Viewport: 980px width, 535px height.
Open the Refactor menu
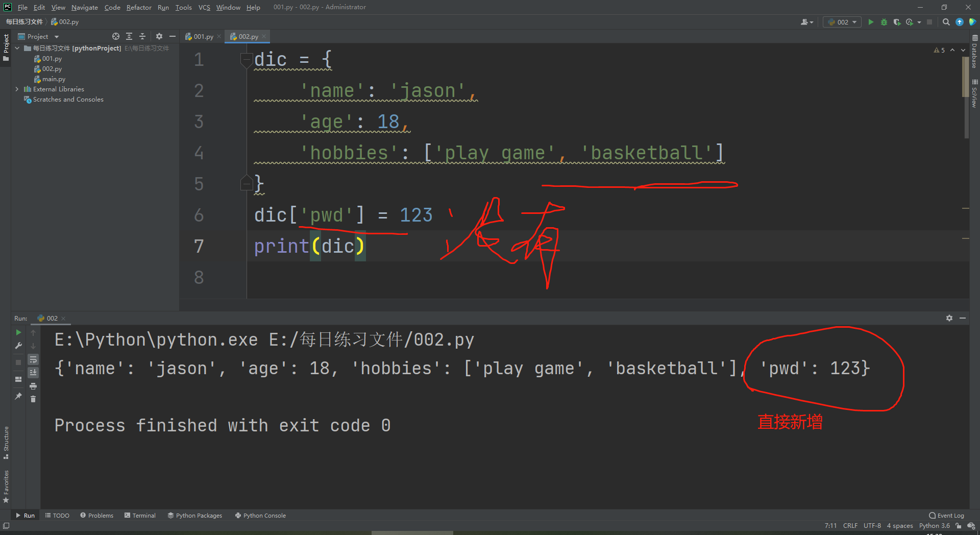(x=139, y=7)
